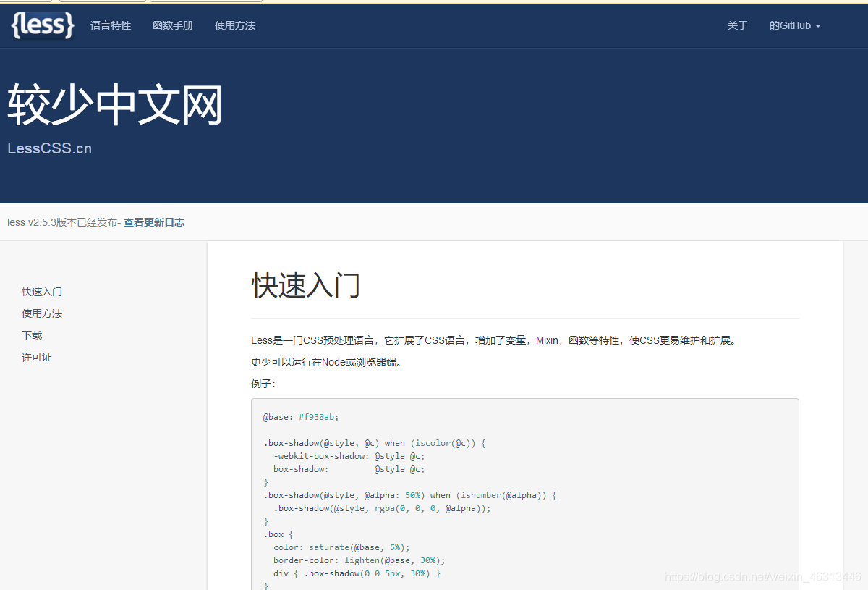Click the @base: #f938ab; code line

pyautogui.click(x=301, y=417)
